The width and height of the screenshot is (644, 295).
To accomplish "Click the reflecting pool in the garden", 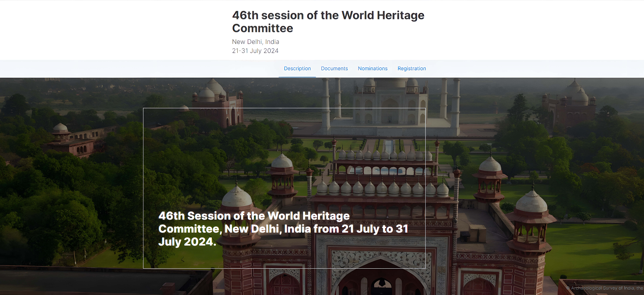I will 389,145.
